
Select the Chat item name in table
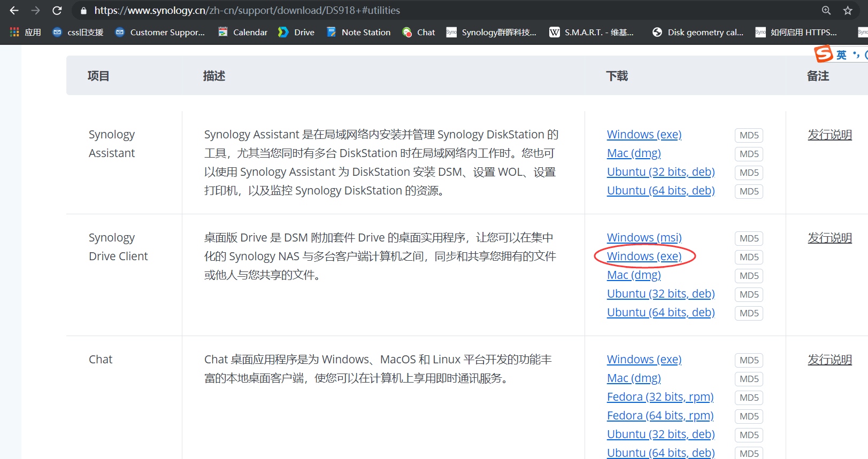click(101, 360)
